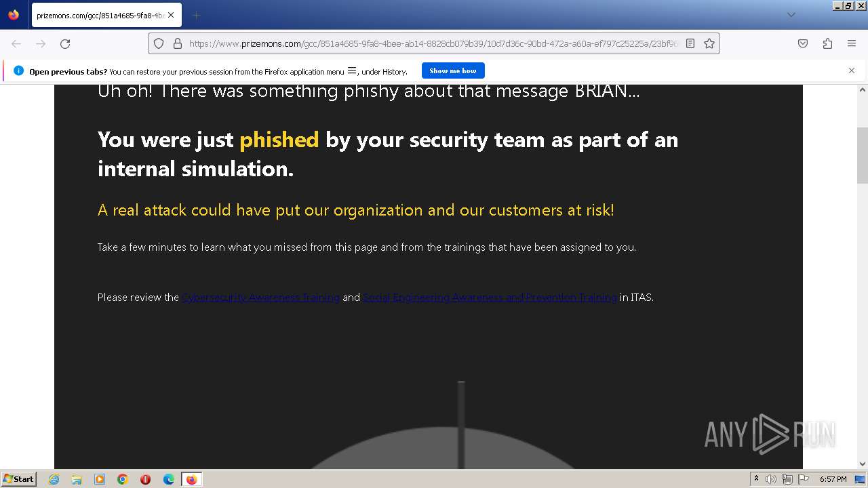Click the network tray icon
Image resolution: width=868 pixels, height=488 pixels.
point(787,479)
